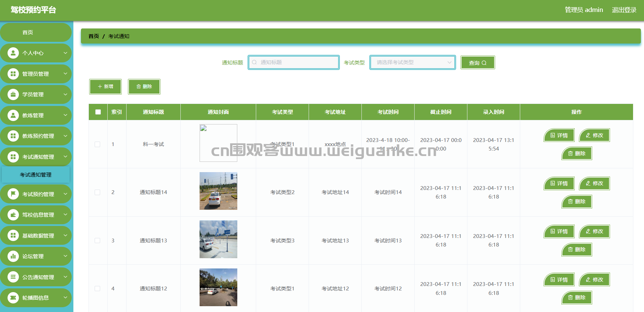Click 删除 for 通知标题12 row
This screenshot has width=644, height=312.
[x=577, y=298]
